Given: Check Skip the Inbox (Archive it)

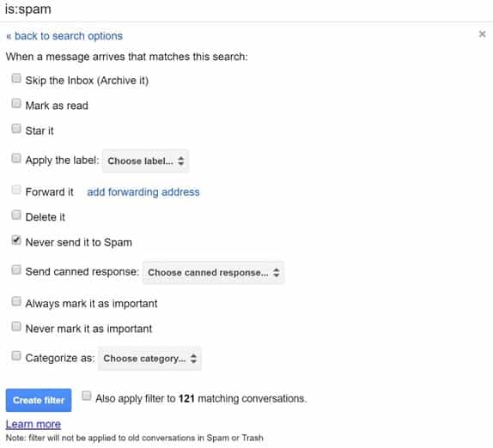Looking at the screenshot, I should (x=16, y=78).
